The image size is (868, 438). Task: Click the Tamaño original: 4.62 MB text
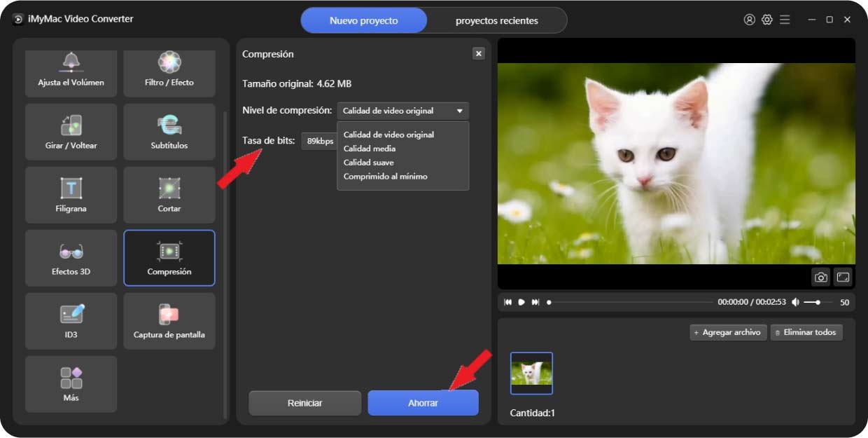click(x=297, y=83)
